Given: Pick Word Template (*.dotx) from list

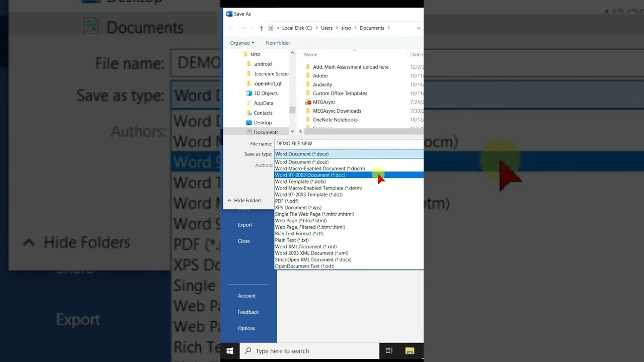Looking at the screenshot, I should (349, 182).
